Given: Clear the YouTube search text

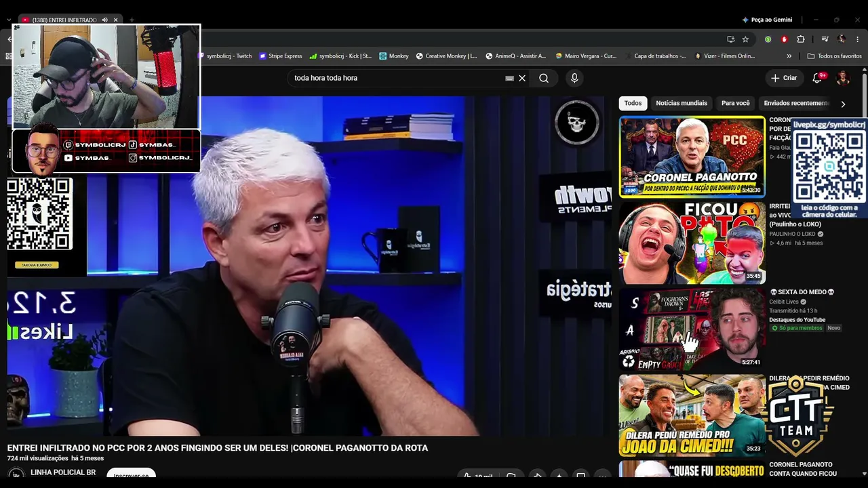Looking at the screenshot, I should [x=522, y=78].
